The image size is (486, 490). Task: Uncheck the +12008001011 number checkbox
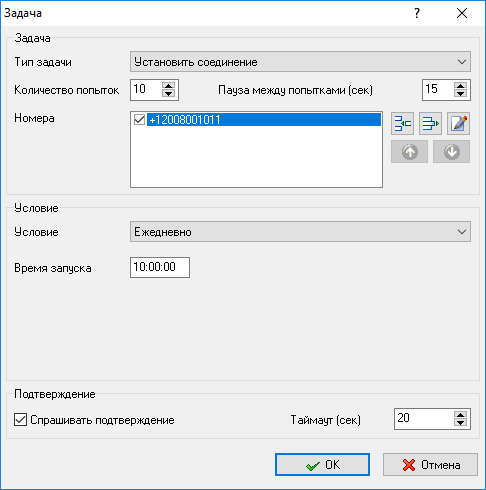click(x=139, y=119)
